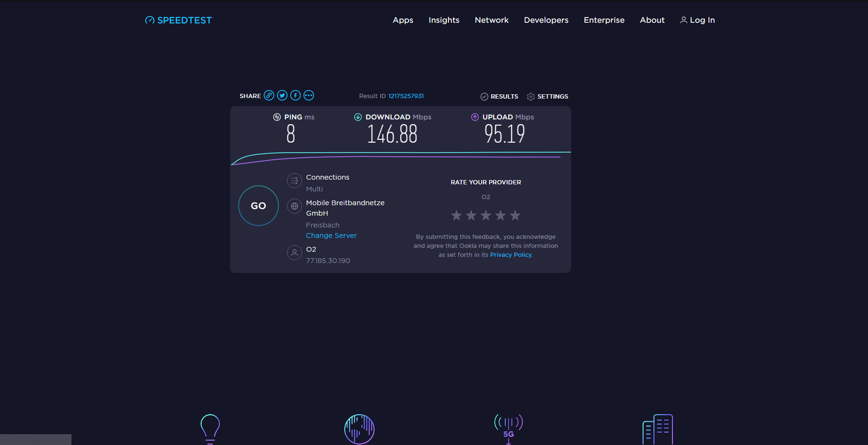Viewport: 868px width, 445px height.
Task: Click the 5G antenna icon
Action: [x=509, y=429]
